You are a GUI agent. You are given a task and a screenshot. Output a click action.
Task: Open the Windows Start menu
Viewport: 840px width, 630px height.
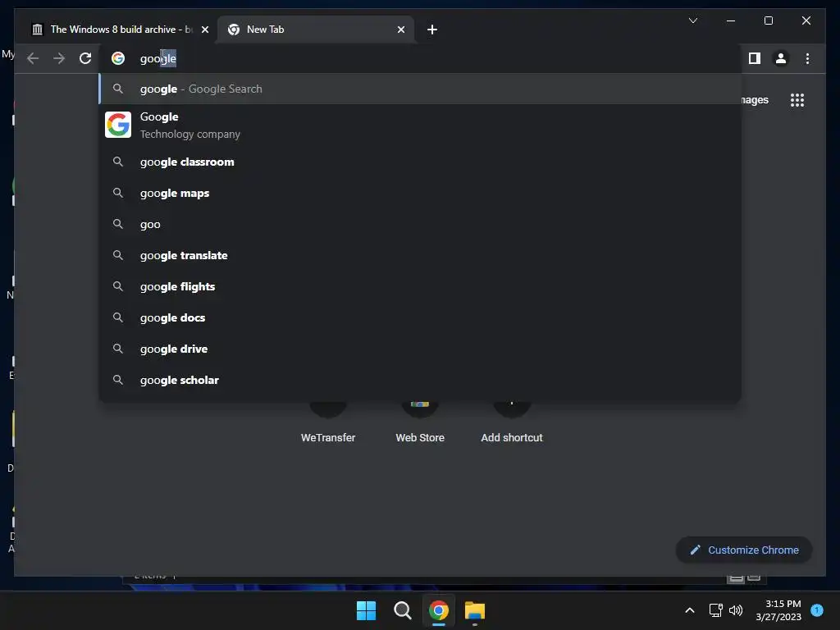click(367, 610)
